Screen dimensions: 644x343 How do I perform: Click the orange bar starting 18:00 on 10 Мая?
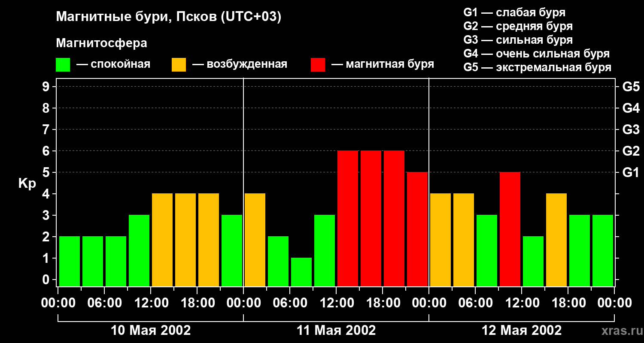[x=209, y=240]
